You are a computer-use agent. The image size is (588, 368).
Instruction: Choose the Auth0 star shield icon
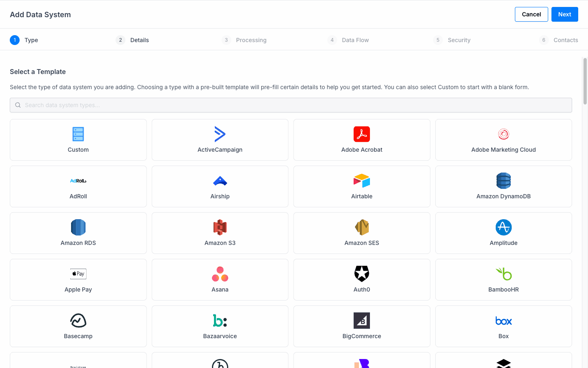tap(362, 274)
